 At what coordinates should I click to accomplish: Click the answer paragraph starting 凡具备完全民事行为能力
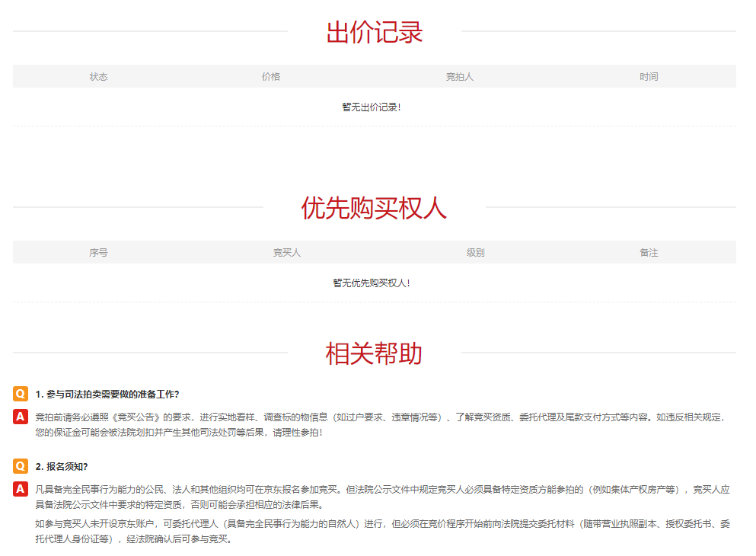(382, 497)
